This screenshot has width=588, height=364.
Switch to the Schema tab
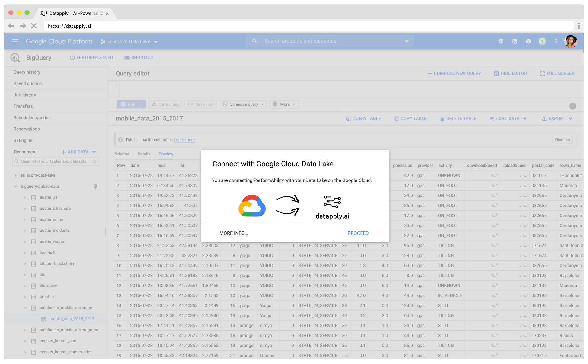click(x=122, y=154)
